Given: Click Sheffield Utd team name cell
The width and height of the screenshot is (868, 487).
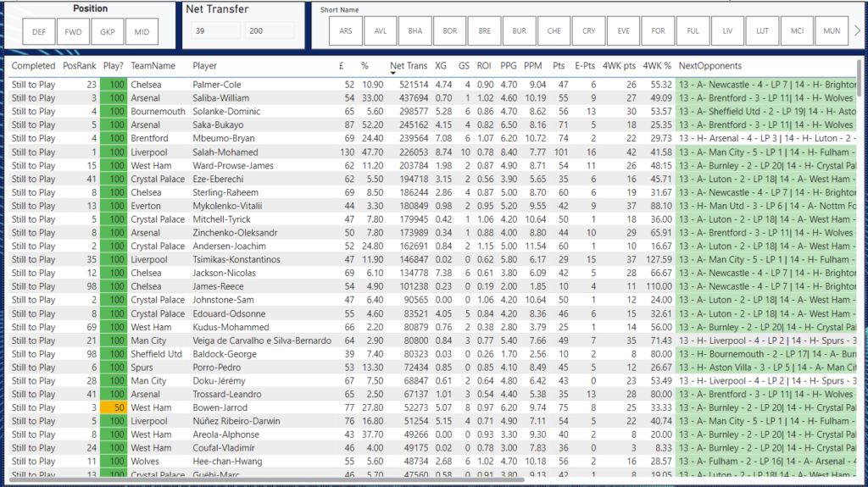Looking at the screenshot, I should (x=157, y=354).
